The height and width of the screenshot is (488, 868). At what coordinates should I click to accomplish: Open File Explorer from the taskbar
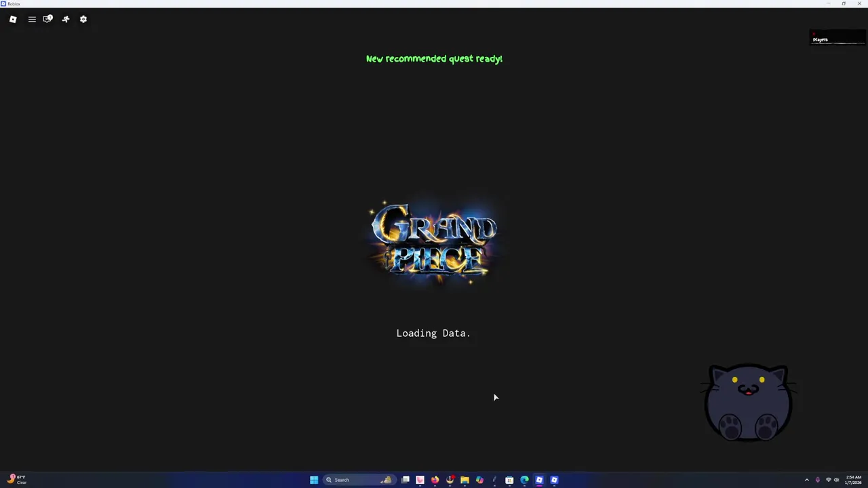(465, 480)
